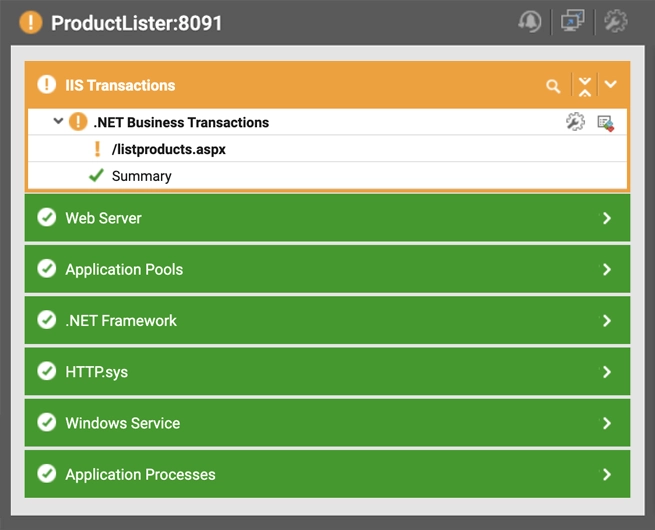Select the Windows Service layer row

click(x=122, y=423)
